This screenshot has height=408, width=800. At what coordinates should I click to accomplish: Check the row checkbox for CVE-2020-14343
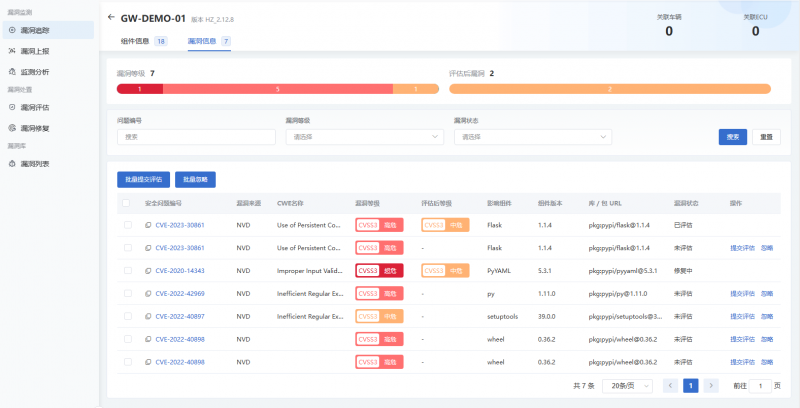coord(127,270)
